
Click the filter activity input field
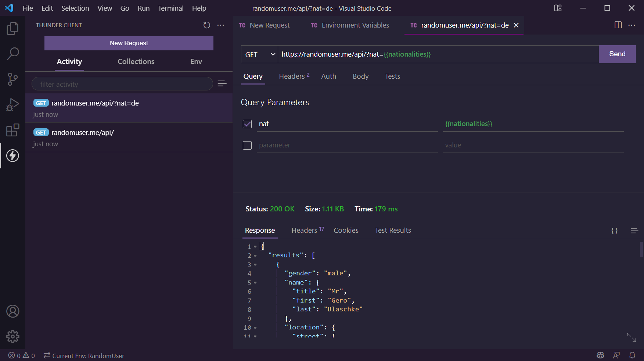(x=122, y=84)
